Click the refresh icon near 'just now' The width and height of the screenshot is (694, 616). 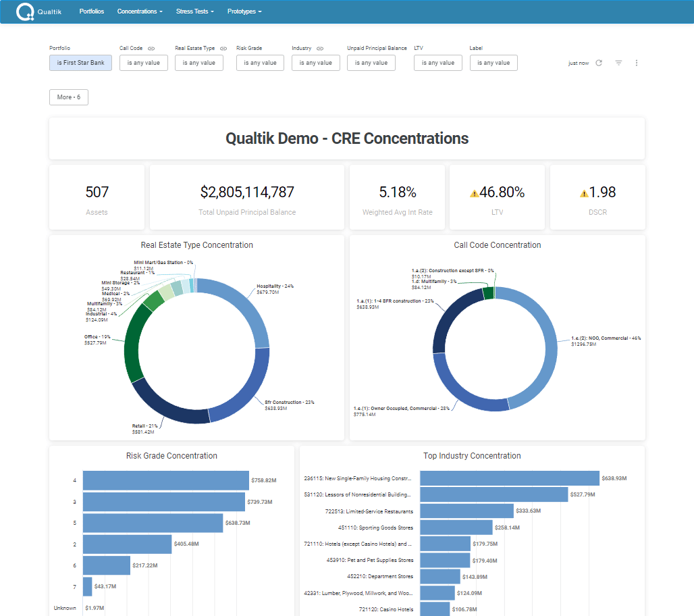point(599,62)
